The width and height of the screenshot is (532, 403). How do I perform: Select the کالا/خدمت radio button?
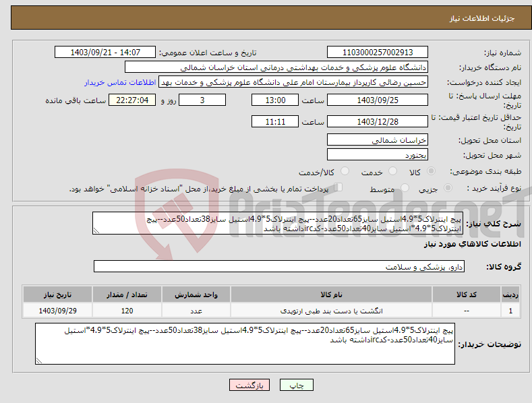click(345, 171)
